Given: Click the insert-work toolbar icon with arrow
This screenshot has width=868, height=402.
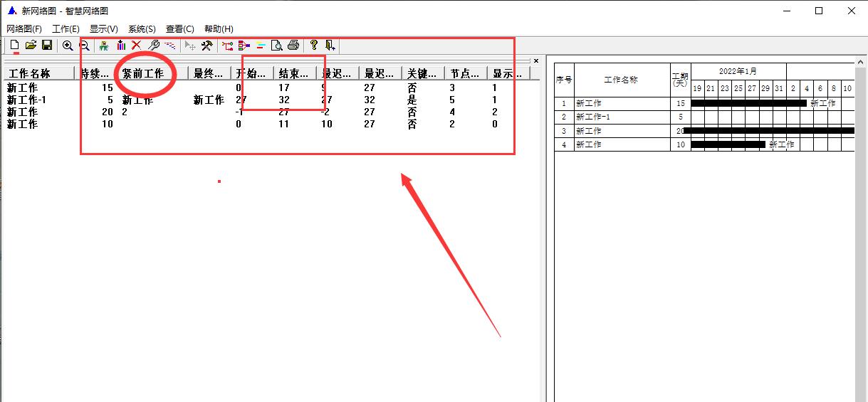Looking at the screenshot, I should click(120, 46).
